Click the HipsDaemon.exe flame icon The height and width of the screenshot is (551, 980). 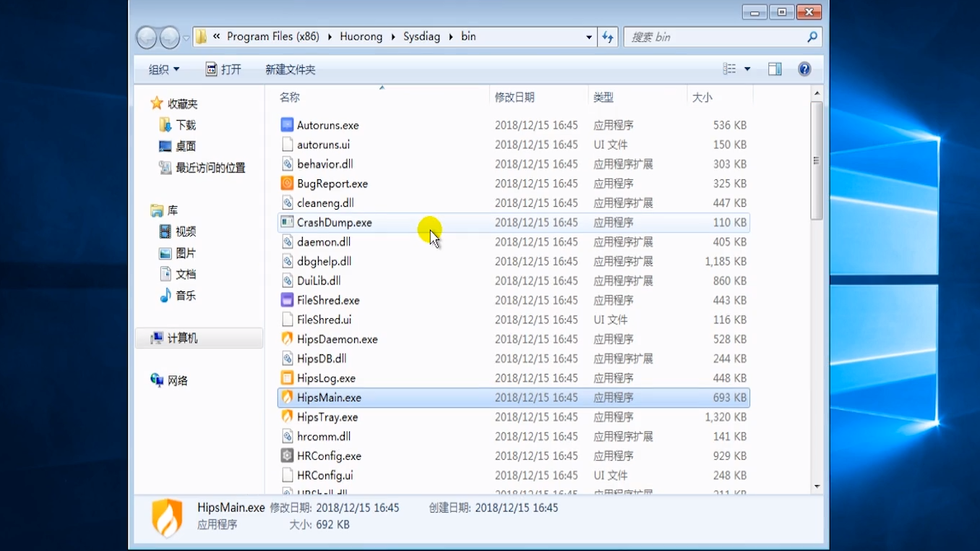[x=287, y=339]
